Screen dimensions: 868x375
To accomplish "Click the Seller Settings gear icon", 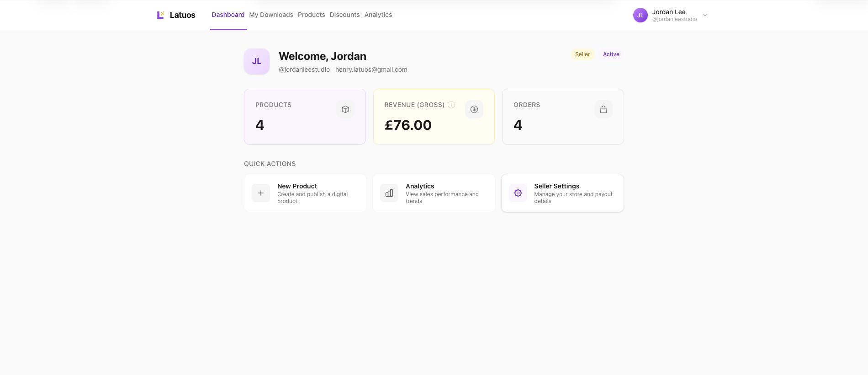I will point(518,193).
